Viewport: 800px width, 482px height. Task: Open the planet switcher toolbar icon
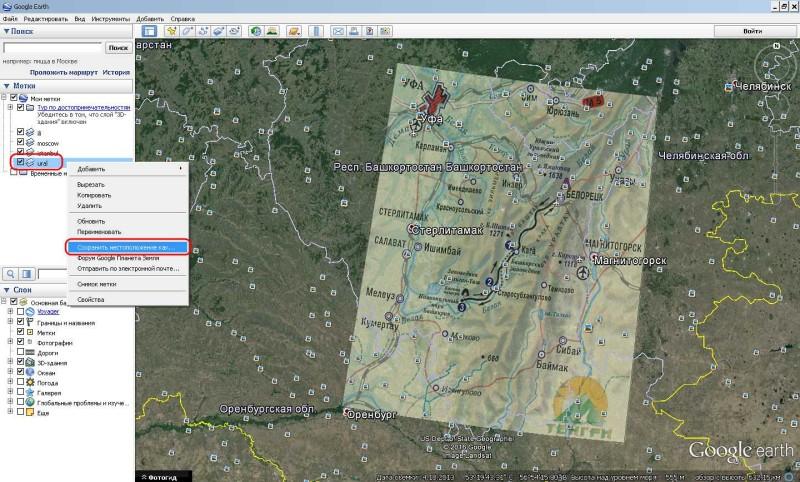pos(294,31)
